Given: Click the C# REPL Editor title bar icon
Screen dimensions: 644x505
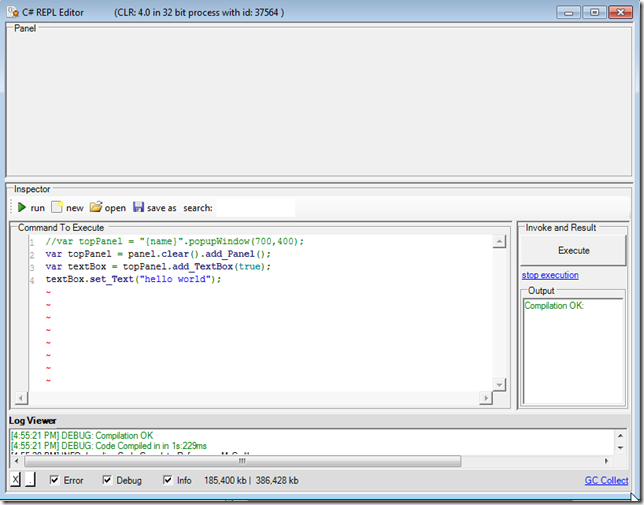Looking at the screenshot, I should (12, 12).
